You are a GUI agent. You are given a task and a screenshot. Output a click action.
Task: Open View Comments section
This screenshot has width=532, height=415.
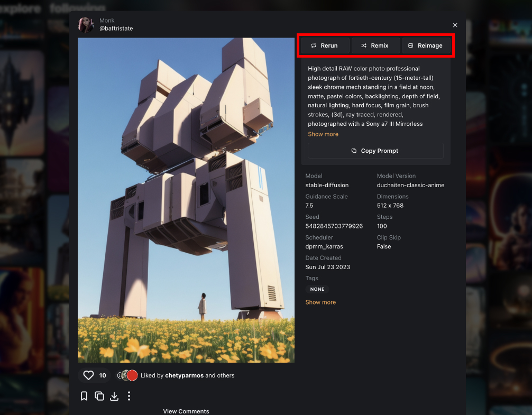pyautogui.click(x=186, y=411)
